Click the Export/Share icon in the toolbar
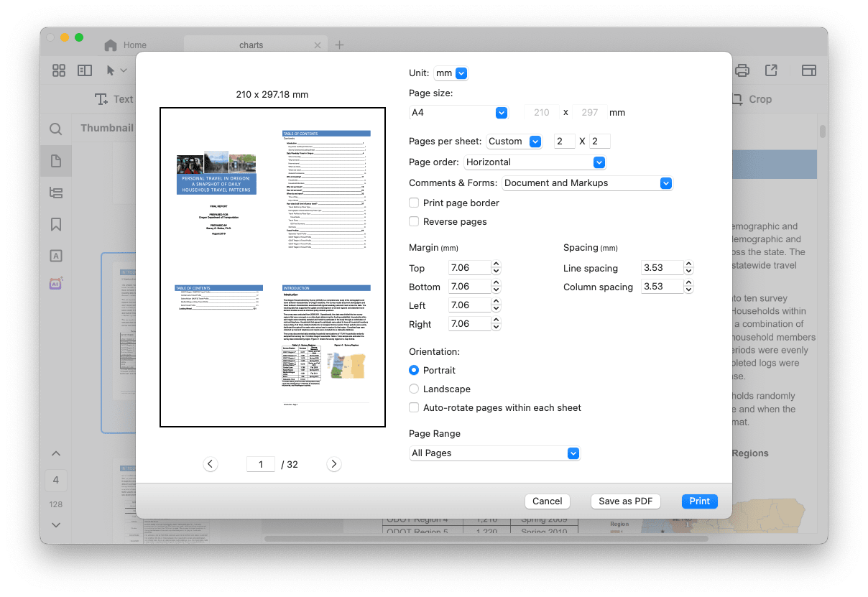Viewport: 868px width, 597px height. point(771,70)
